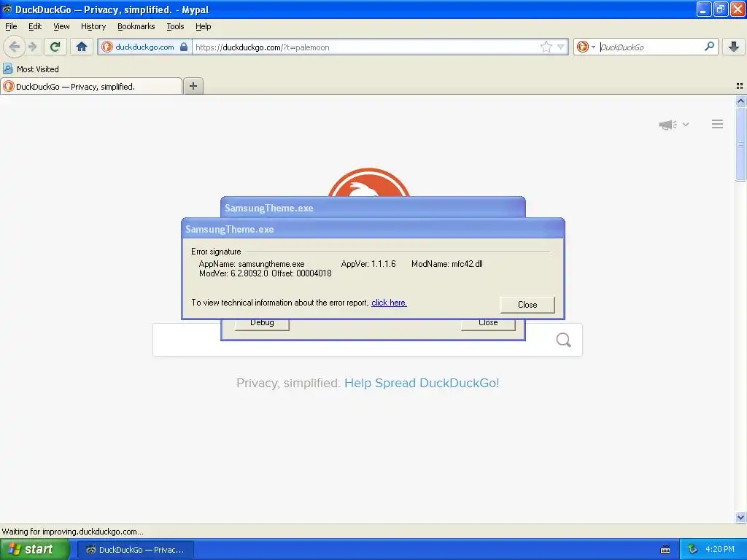The image size is (747, 560).
Task: Open the Tools menu
Action: (175, 26)
